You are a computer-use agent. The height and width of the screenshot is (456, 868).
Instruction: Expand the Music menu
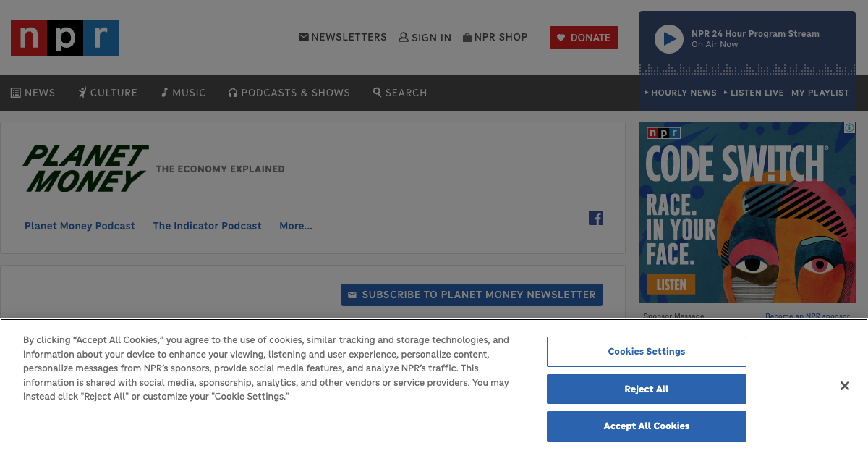tap(184, 93)
